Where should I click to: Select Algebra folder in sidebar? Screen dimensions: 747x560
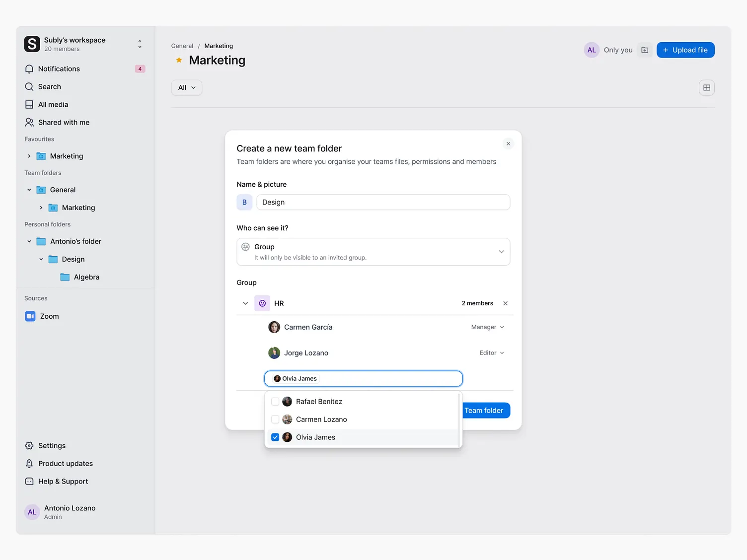click(86, 277)
